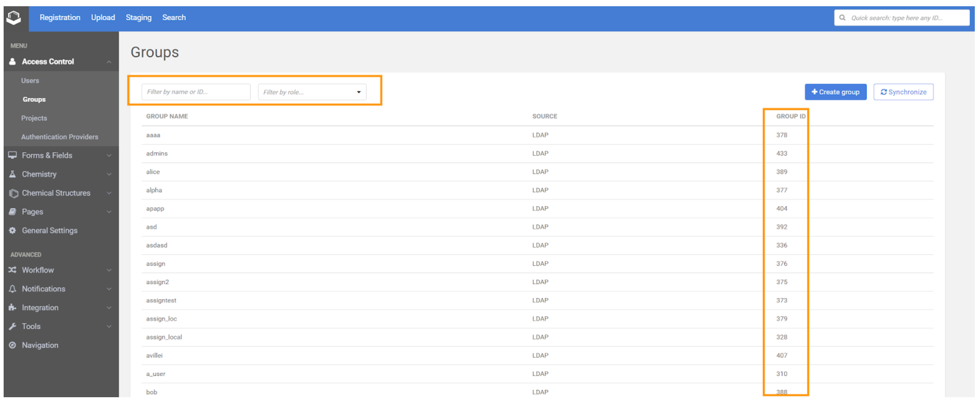Open the Registration tab in top bar

[x=60, y=18]
